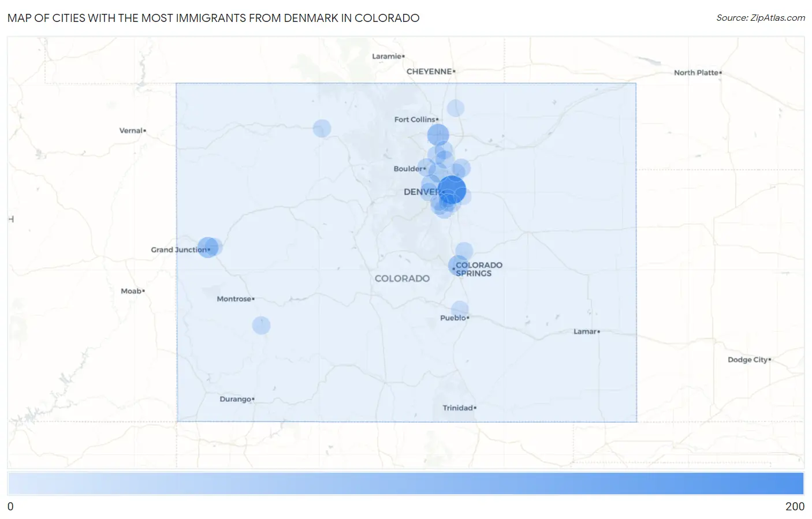Click the bubble north of Montrose-Durango area
Viewport: 812px width, 519px height.
[261, 325]
